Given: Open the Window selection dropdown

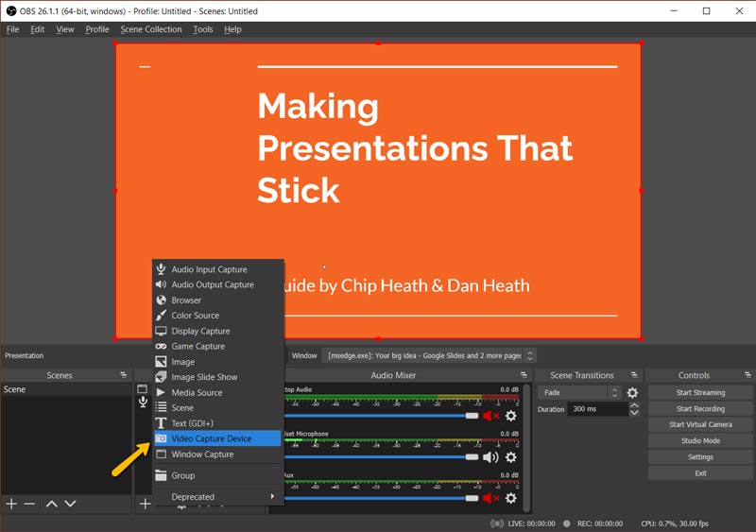Looking at the screenshot, I should tap(429, 355).
